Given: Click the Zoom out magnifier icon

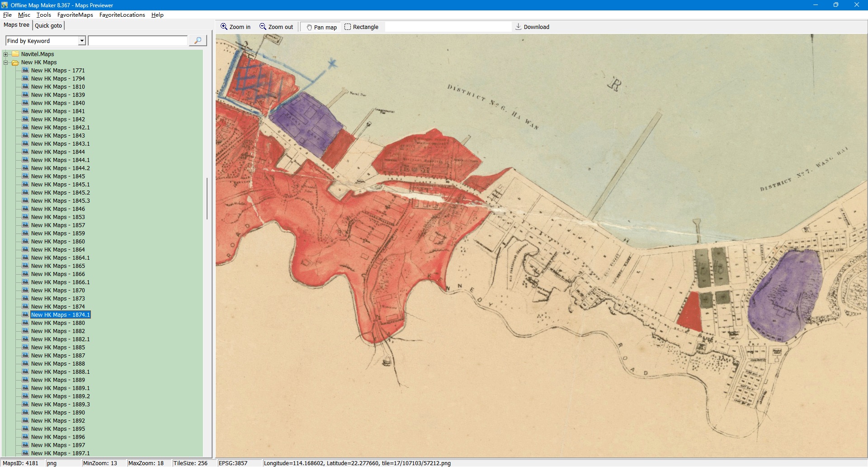Looking at the screenshot, I should coord(263,27).
